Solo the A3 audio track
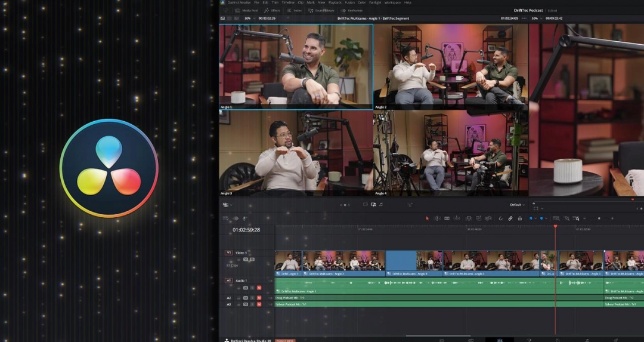Image resolution: width=644 pixels, height=342 pixels. (252, 304)
